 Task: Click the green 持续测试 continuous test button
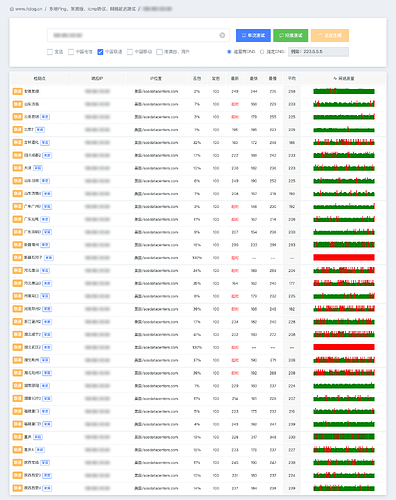pyautogui.click(x=291, y=35)
